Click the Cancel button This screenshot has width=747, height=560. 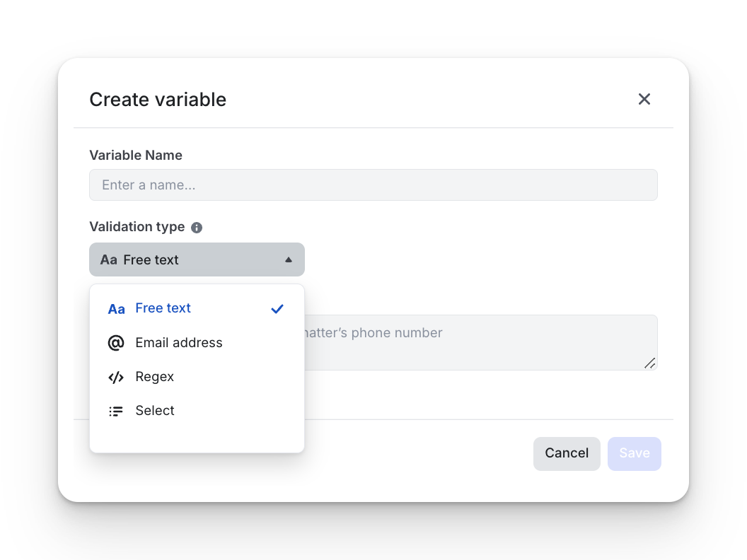567,453
